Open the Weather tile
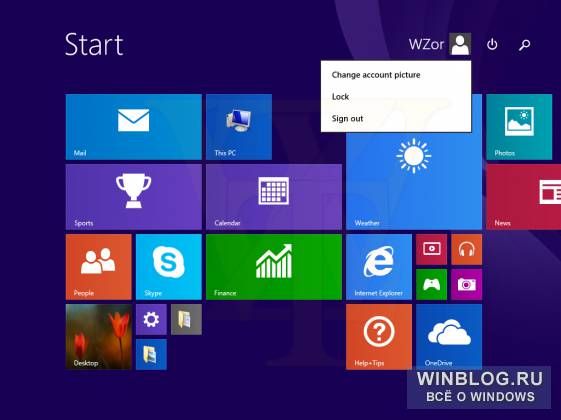Screen dimensions: 561x420 point(414,181)
